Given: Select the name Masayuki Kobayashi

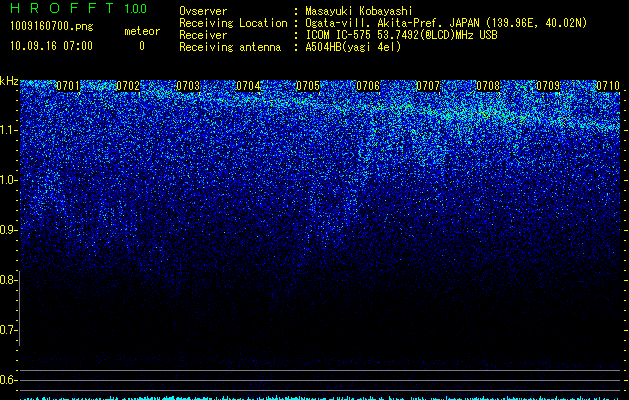Looking at the screenshot, I should click(359, 11).
